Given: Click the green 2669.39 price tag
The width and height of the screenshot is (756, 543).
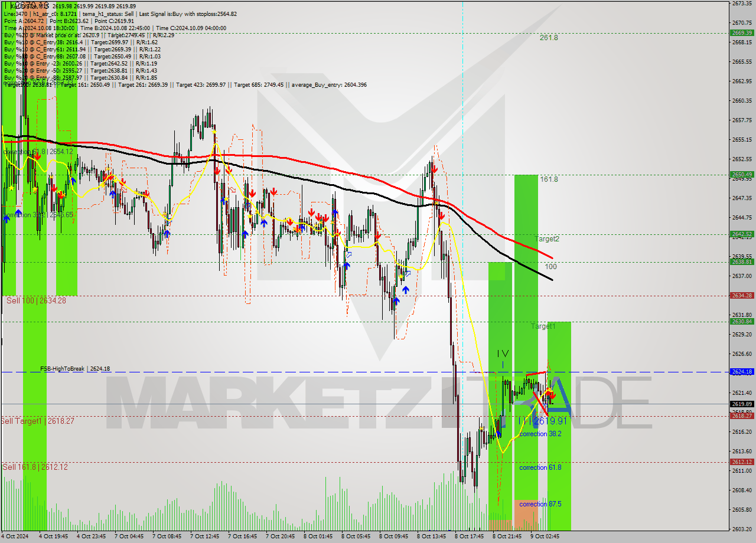Looking at the screenshot, I should coord(742,32).
